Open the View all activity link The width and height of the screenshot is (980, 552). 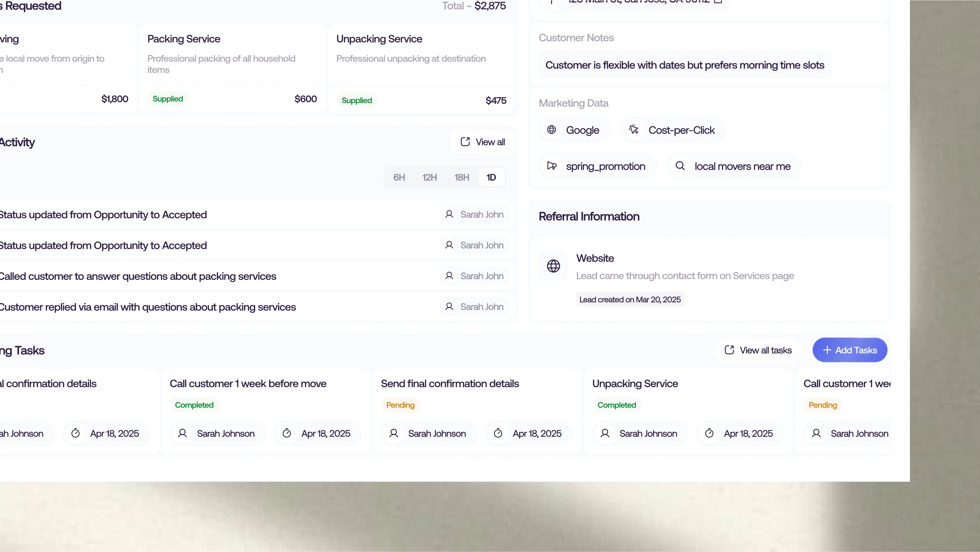click(482, 142)
